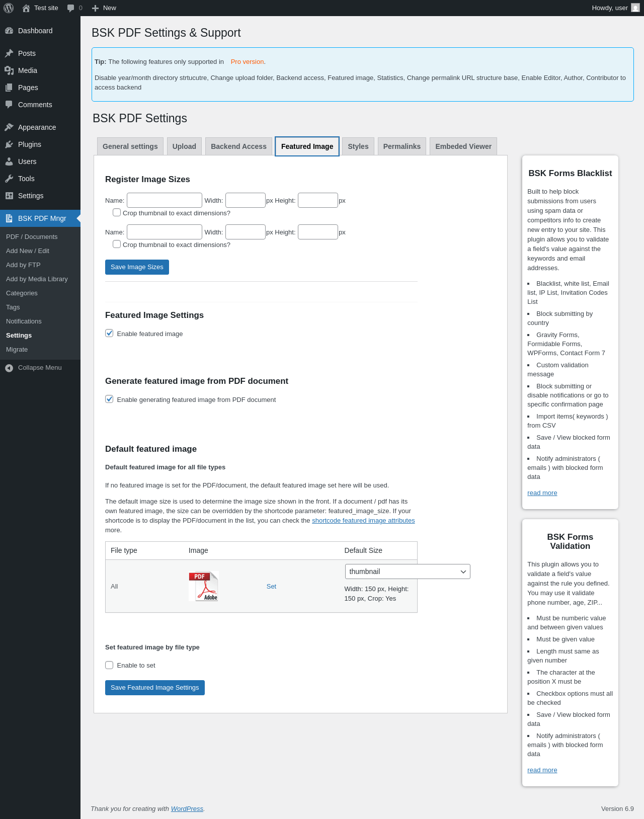The width and height of the screenshot is (644, 819).
Task: Open Add New / Edit submenu item
Action: (40, 251)
